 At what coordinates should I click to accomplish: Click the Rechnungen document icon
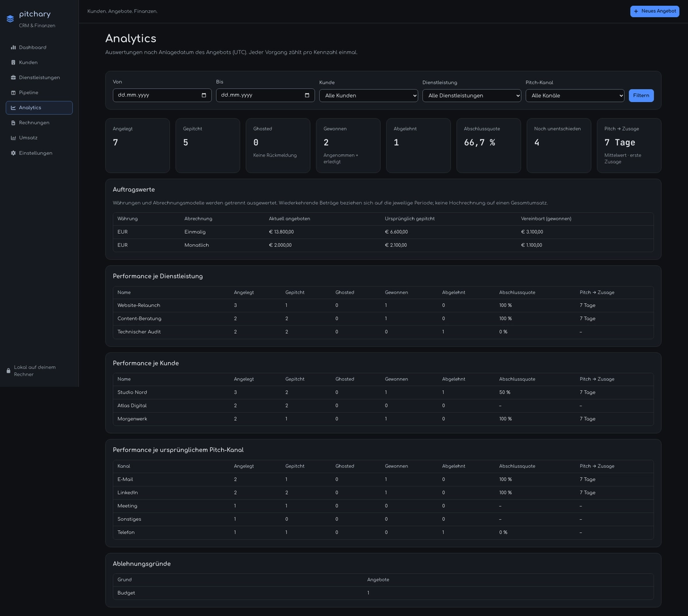13,123
